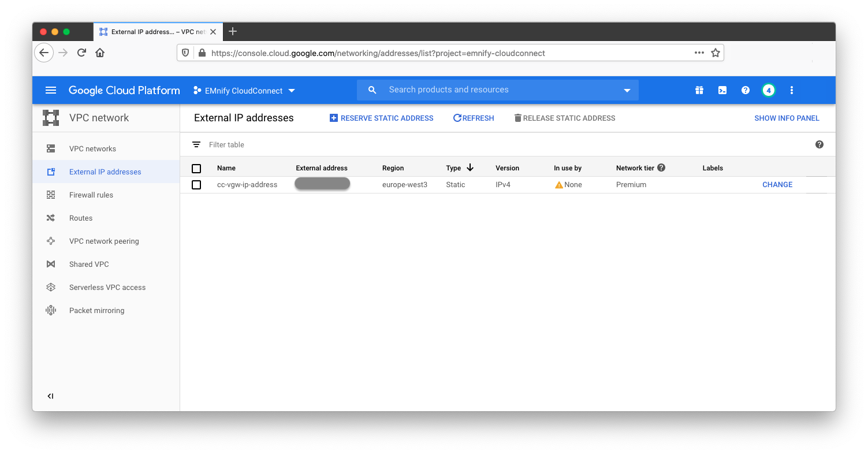Viewport: 868px width, 454px height.
Task: Open the CHANGE link on the IP row
Action: (777, 184)
